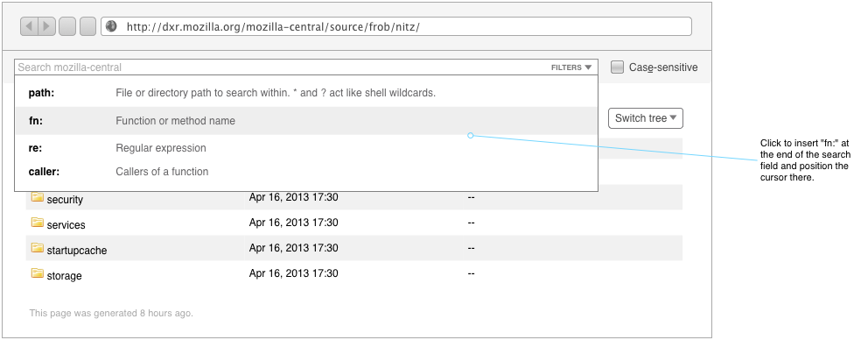The width and height of the screenshot is (868, 340).
Task: Open the security folder icon
Action: (x=37, y=197)
